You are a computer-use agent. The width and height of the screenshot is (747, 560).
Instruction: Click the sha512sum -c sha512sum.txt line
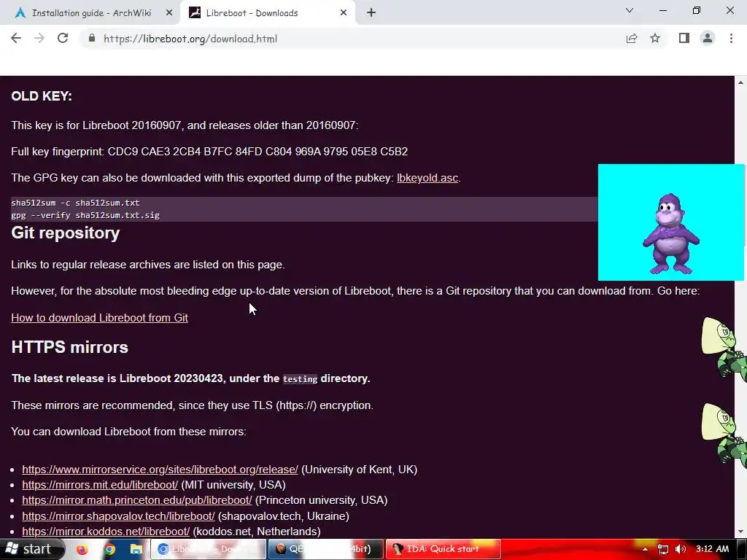[x=75, y=203]
